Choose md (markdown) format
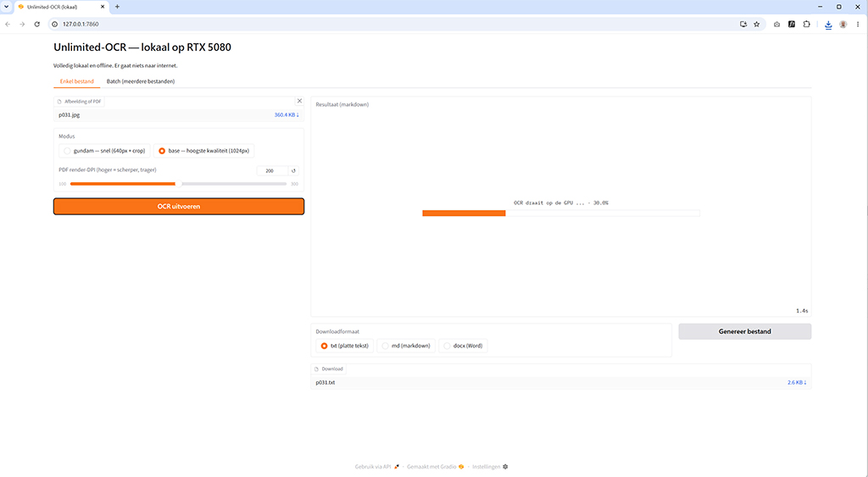 [x=406, y=346]
